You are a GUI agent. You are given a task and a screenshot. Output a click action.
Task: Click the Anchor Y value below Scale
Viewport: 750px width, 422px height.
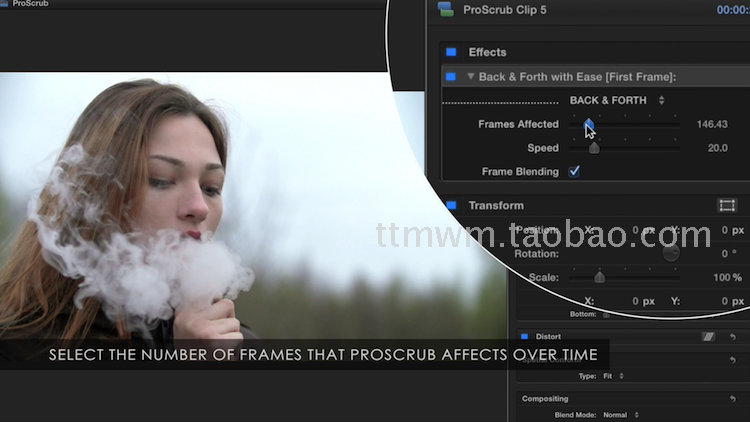(732, 301)
